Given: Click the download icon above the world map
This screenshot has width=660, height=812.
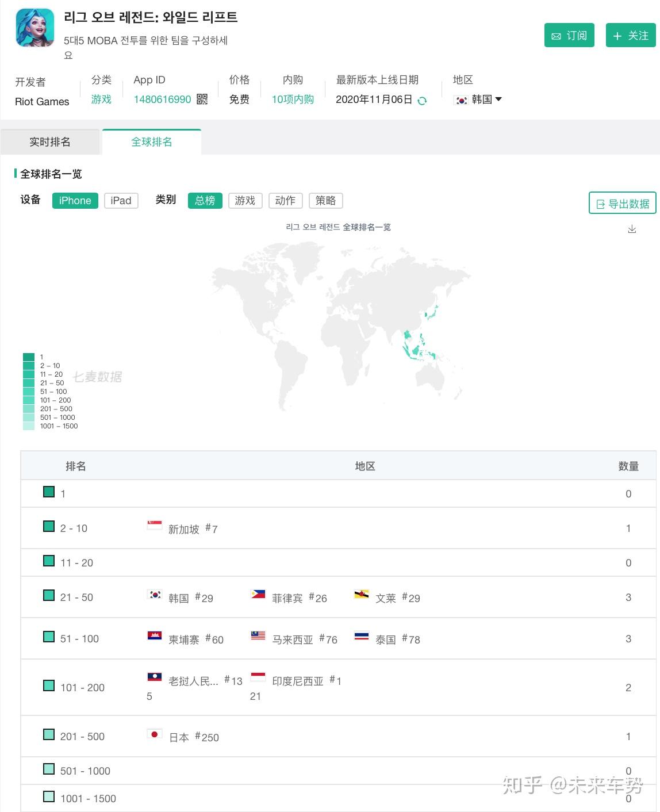Looking at the screenshot, I should click(632, 229).
